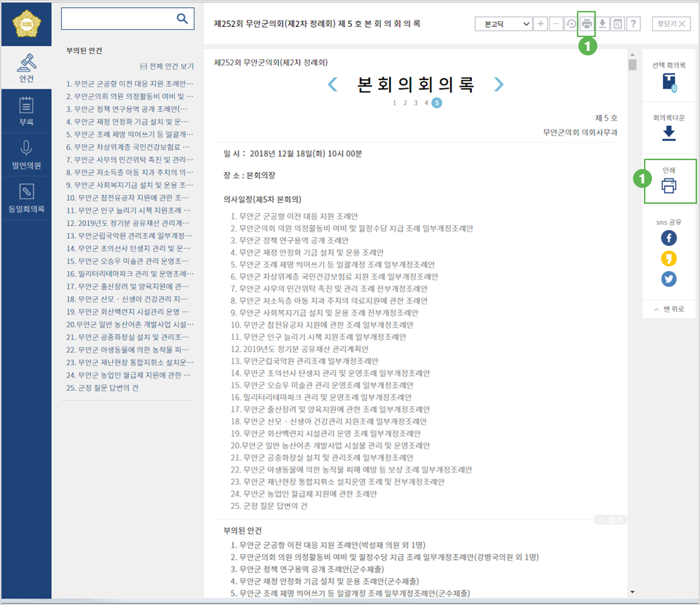
Task: Select highlighted page 5 in the pager
Action: [437, 103]
